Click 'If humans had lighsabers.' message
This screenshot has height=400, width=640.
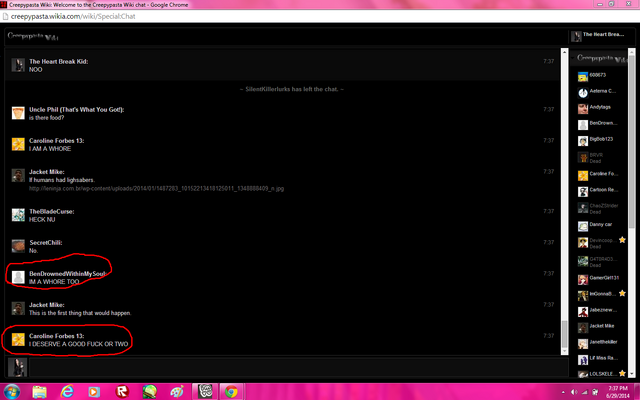(62, 180)
